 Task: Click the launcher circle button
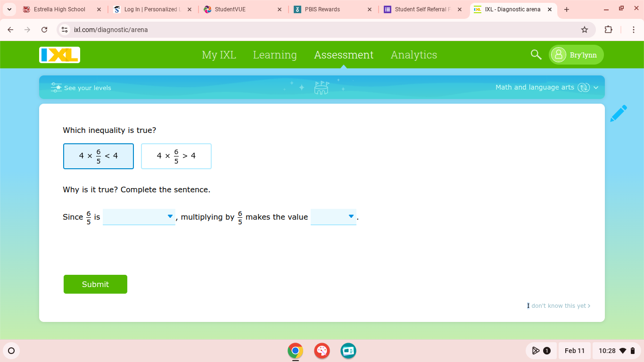click(11, 351)
